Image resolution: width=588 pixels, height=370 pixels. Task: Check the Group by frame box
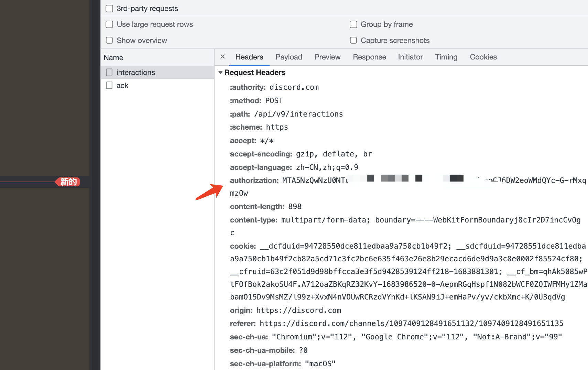(x=353, y=24)
